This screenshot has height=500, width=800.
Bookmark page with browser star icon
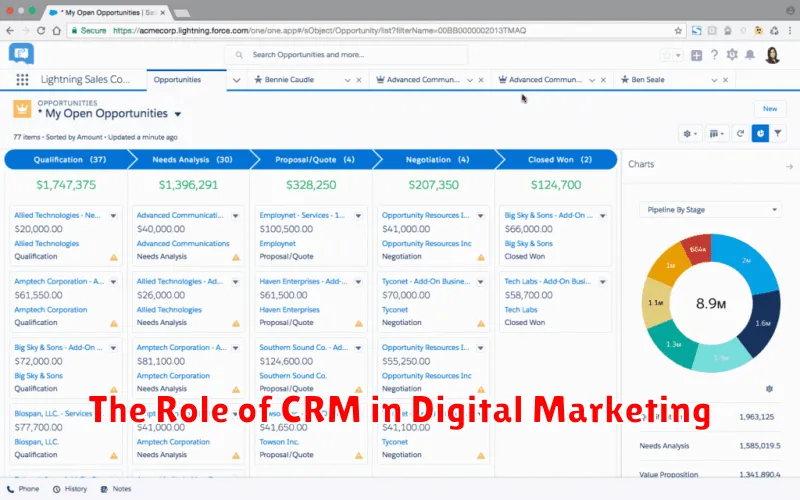pyautogui.click(x=678, y=31)
